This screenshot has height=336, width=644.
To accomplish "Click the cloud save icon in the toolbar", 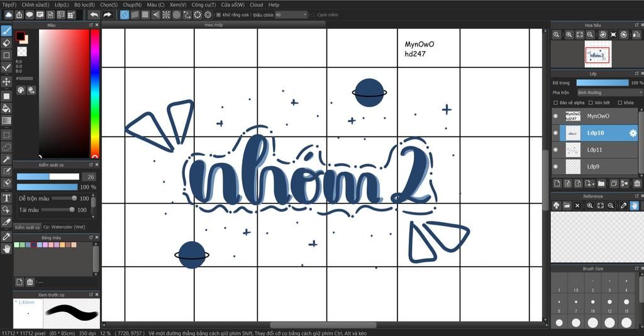I will [8, 15].
